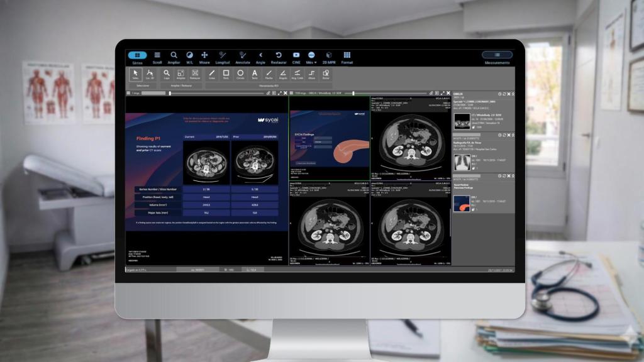Click the play icon in right viewer header

[437, 93]
